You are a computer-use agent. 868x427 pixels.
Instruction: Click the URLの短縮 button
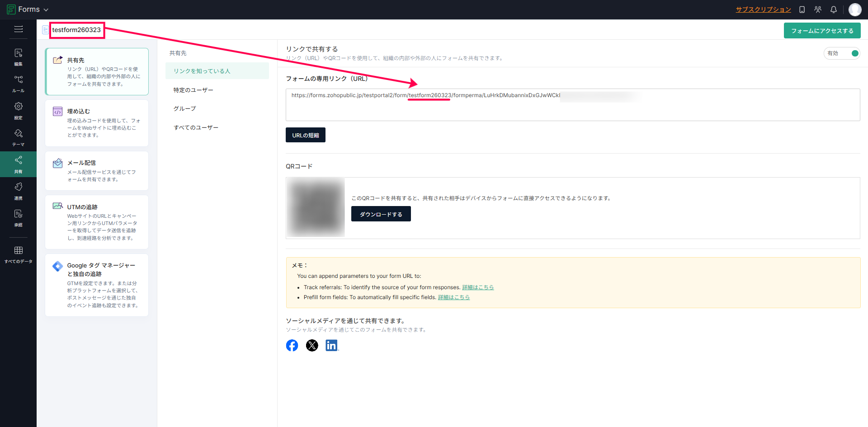[x=305, y=135]
